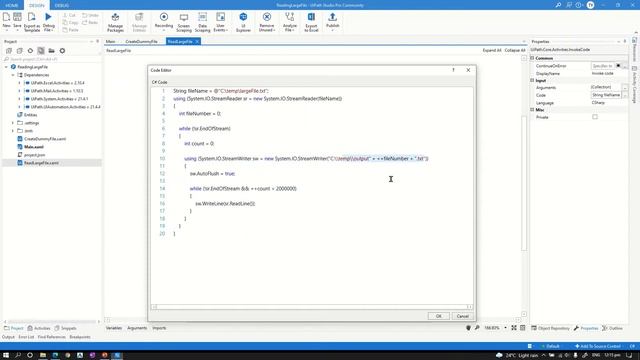Click Open Project Folder icon in Project panel
Screen dimensions: 640x360
point(51,51)
